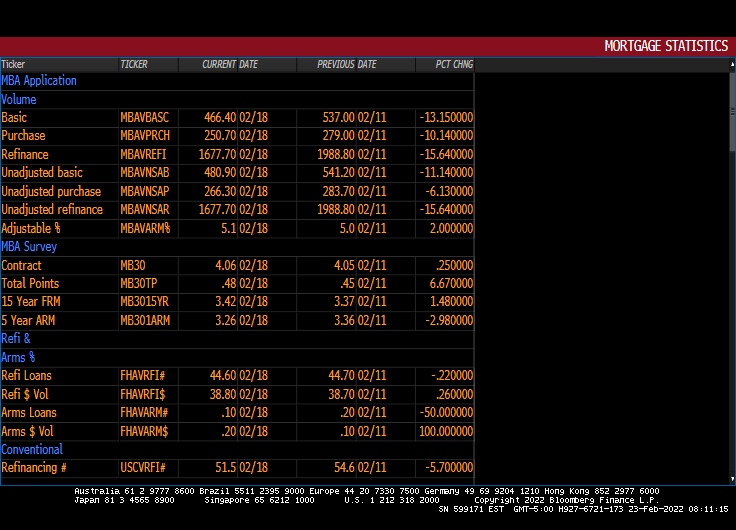Select the Unadjusted basic row label
Screen dimensions: 736x530
[42, 173]
